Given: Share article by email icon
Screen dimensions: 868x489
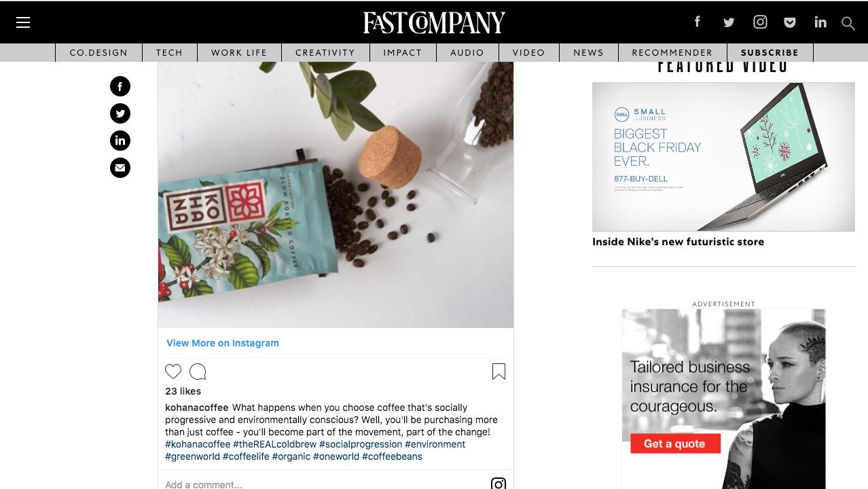Looking at the screenshot, I should pyautogui.click(x=120, y=168).
